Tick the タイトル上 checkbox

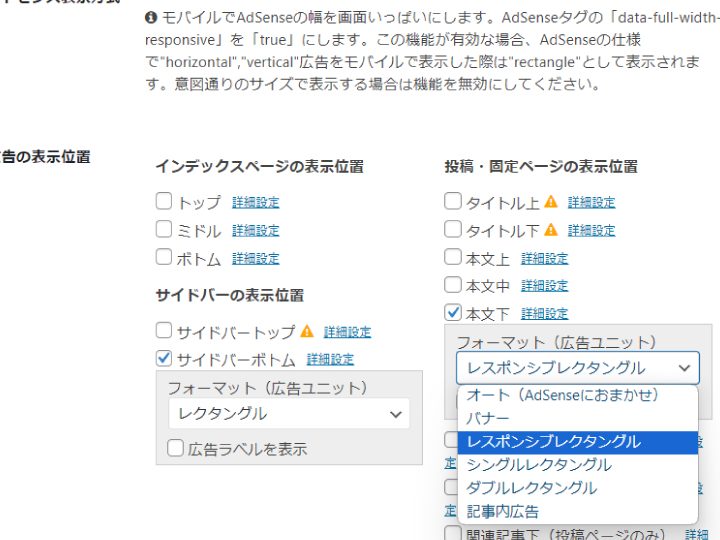453,201
